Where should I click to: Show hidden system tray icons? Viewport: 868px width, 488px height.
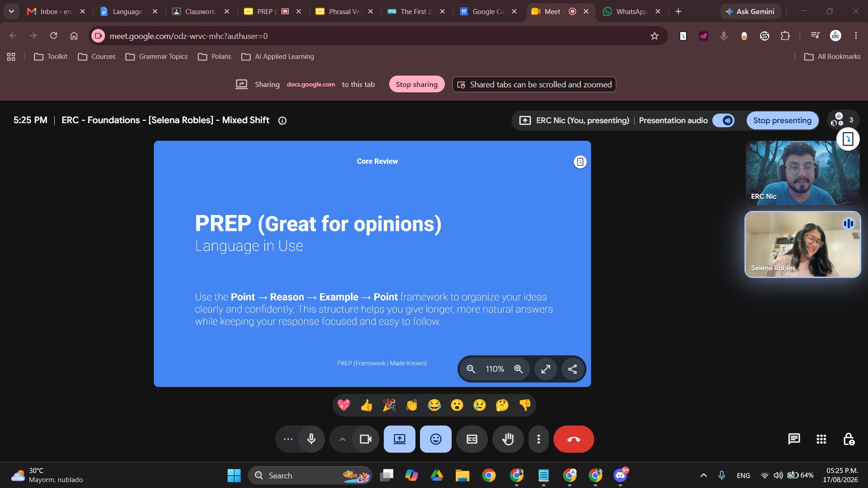[703, 475]
